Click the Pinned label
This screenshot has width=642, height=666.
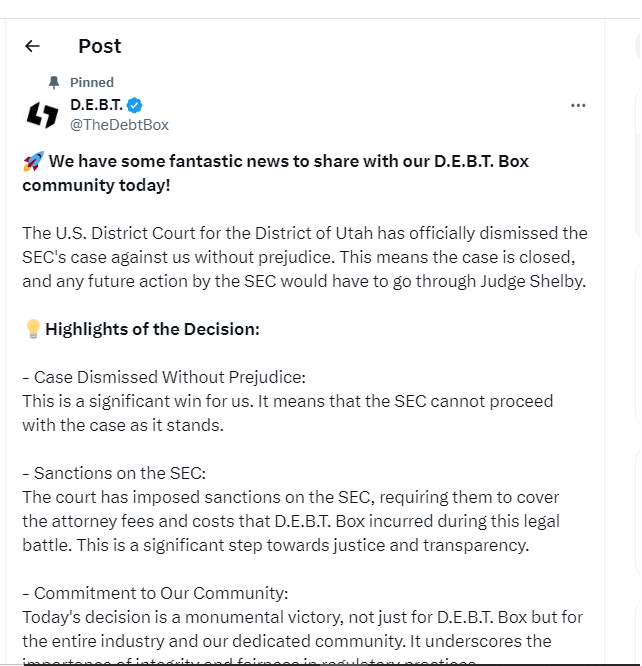pyautogui.click(x=92, y=82)
